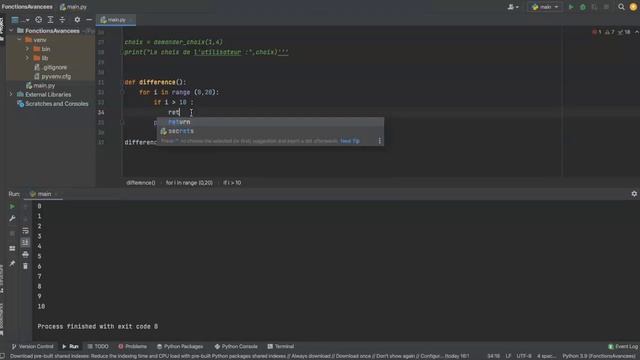Select opened file locate target icon

click(38, 20)
